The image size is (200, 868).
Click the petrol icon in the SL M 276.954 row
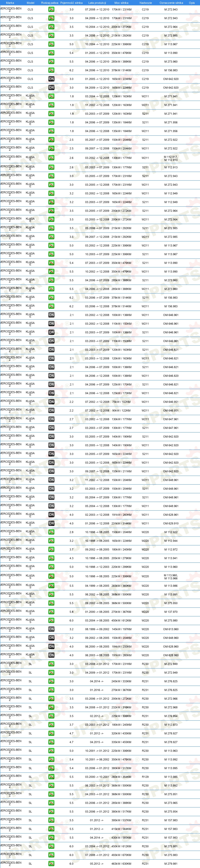tap(51, 716)
